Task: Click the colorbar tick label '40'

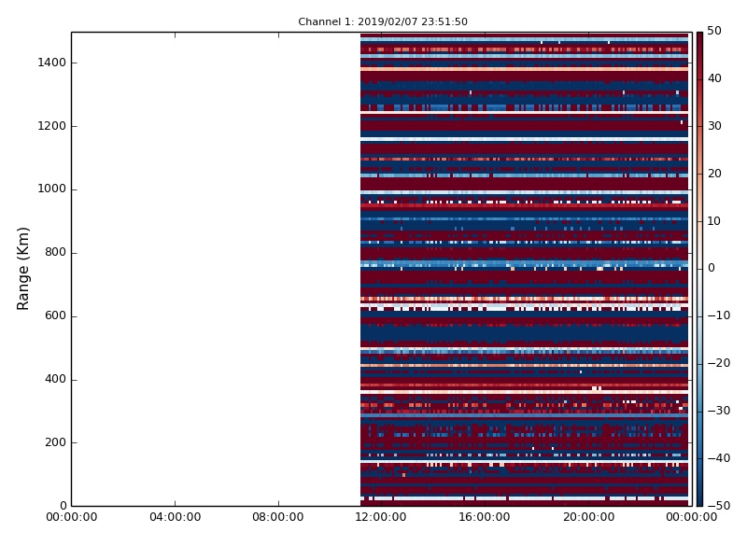Action: coord(714,78)
